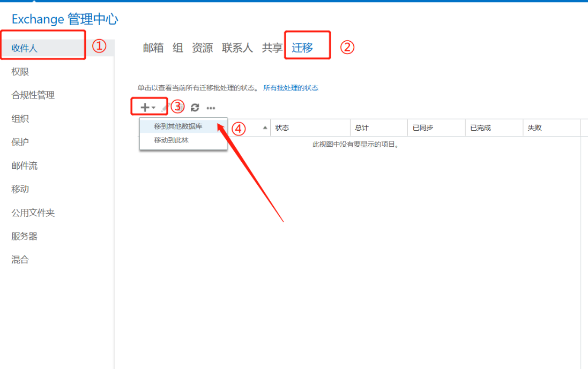This screenshot has width=588, height=369.
Task: Select the 迁移 tab
Action: pyautogui.click(x=302, y=48)
